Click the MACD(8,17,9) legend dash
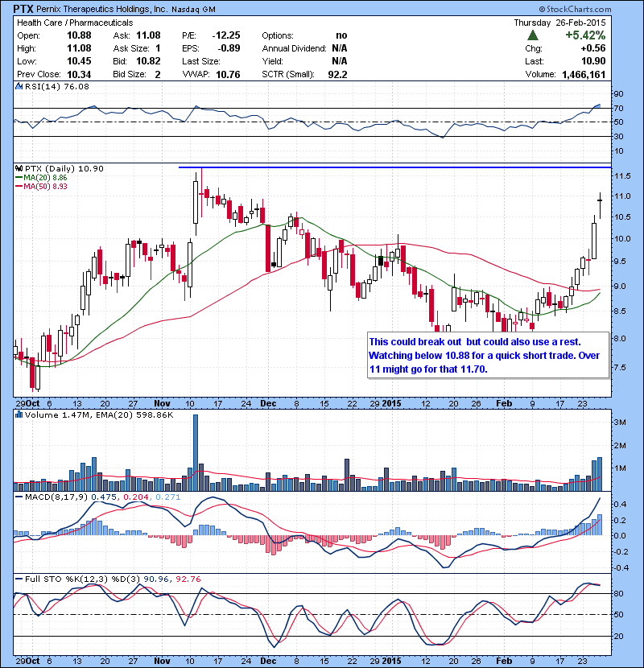 click(19, 497)
